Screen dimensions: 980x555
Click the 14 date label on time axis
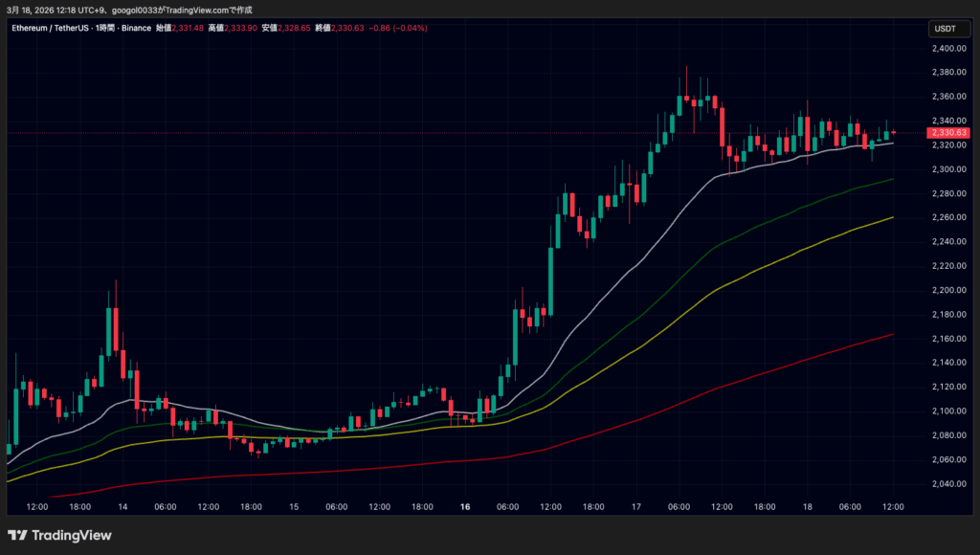[122, 506]
